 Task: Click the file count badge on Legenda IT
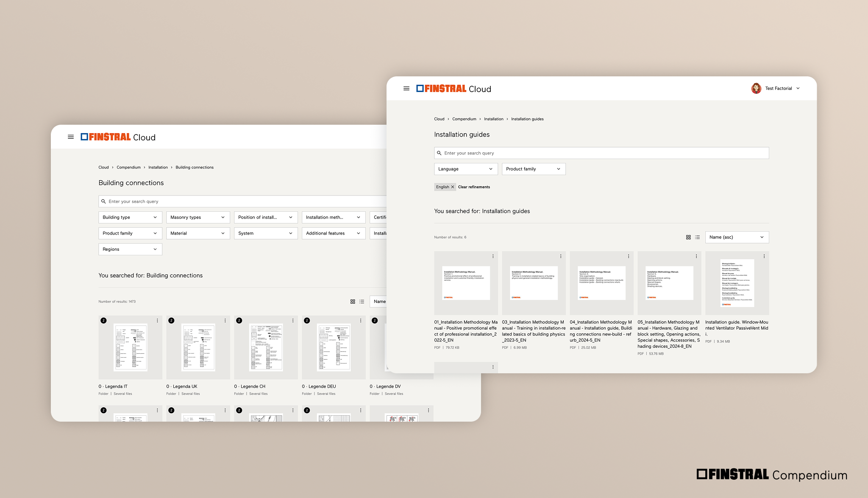point(103,321)
